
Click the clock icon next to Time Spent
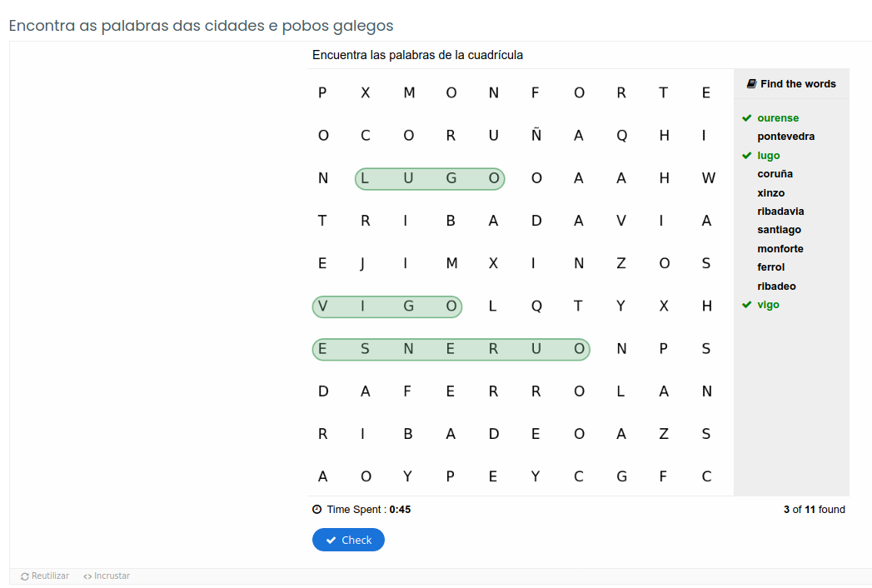tap(317, 509)
